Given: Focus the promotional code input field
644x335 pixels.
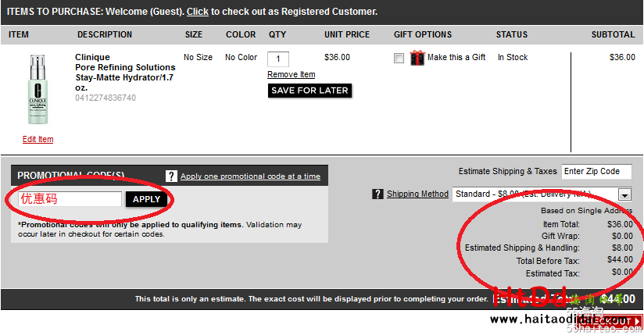Looking at the screenshot, I should pos(70,199).
